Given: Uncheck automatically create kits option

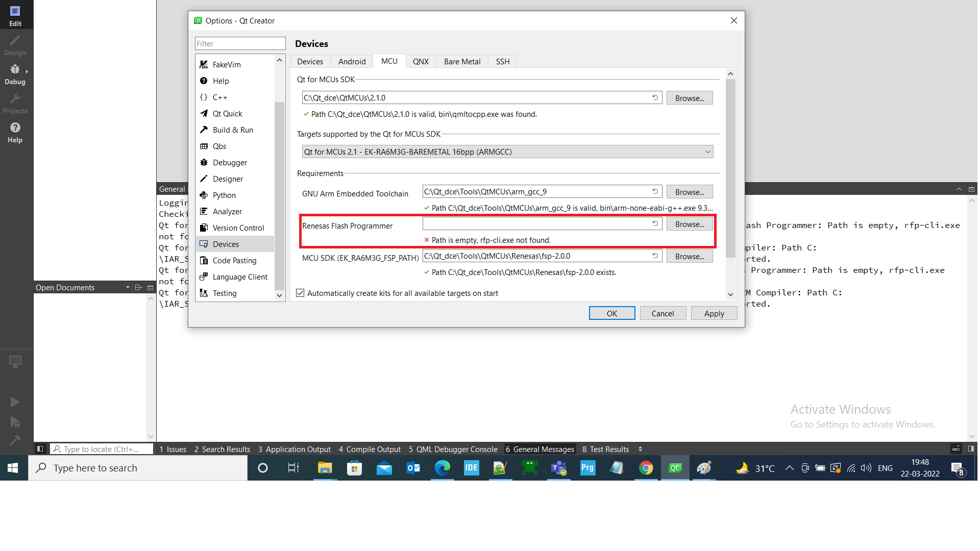Looking at the screenshot, I should 300,293.
